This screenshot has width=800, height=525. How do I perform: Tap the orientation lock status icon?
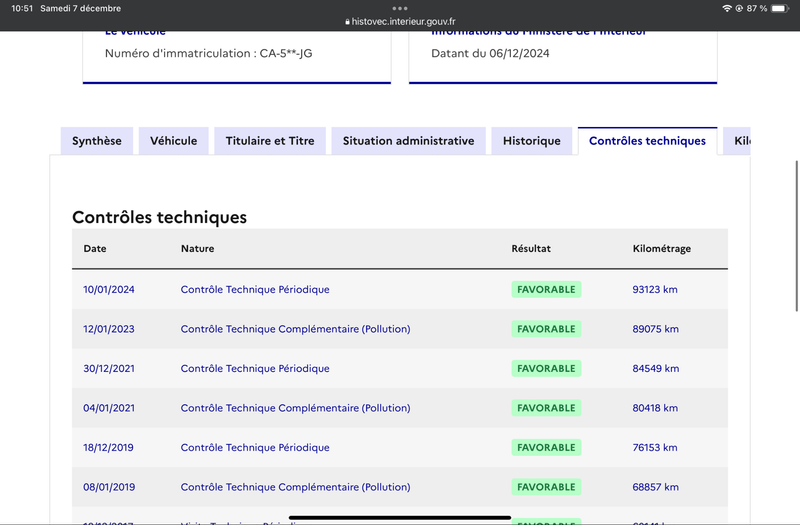[739, 8]
